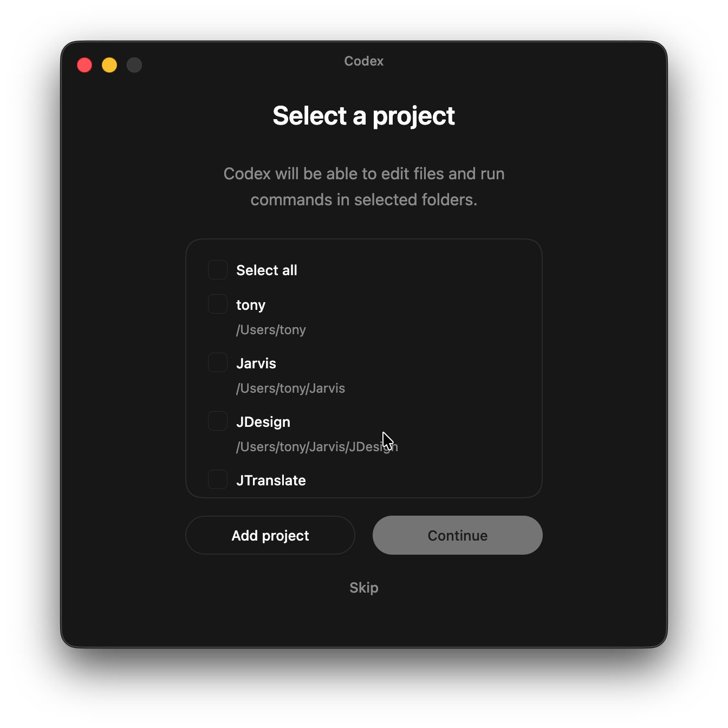Toggle the JDesign project checkbox
This screenshot has height=728, width=728.
point(218,421)
